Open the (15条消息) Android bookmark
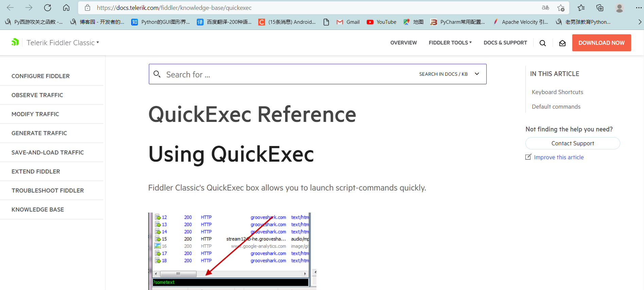Screen dimensions: 644x290 [x=287, y=22]
